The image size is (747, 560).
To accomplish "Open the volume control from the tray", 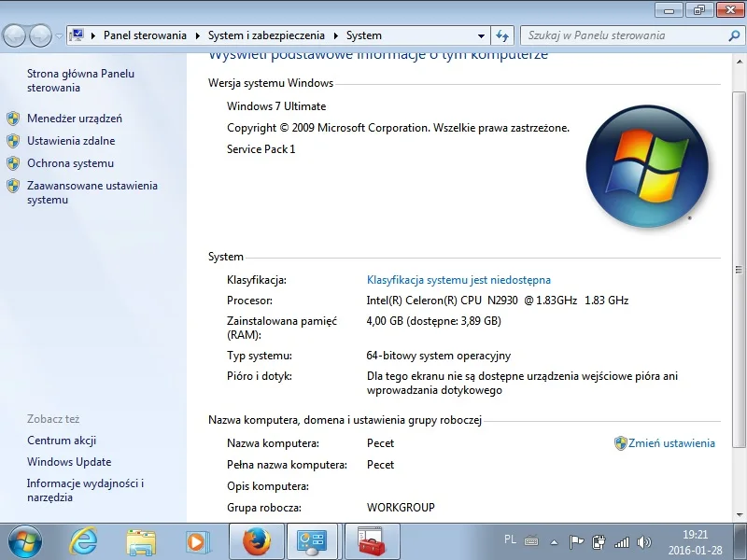I will [x=644, y=540].
